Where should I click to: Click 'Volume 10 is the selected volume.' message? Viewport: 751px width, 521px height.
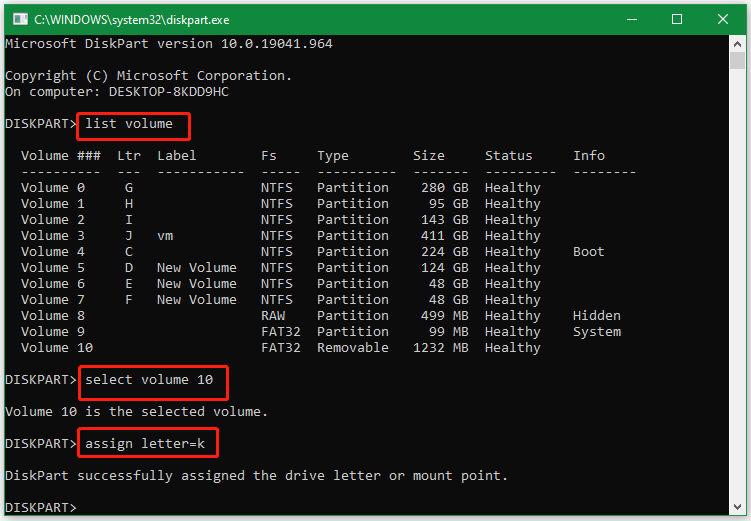137,412
